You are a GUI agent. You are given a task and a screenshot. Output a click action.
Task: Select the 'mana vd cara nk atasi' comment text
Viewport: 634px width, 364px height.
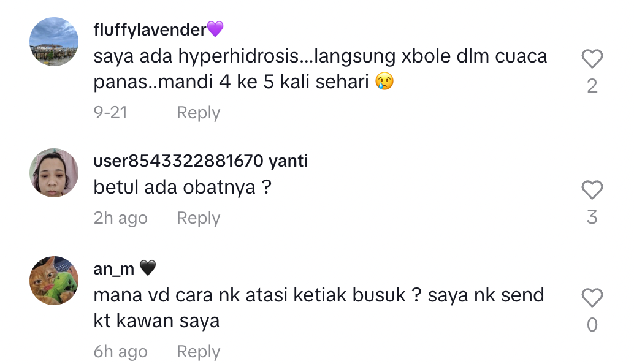tap(319, 308)
